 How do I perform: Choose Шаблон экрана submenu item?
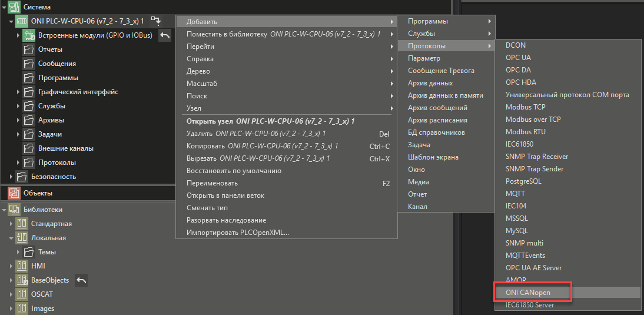click(446, 157)
